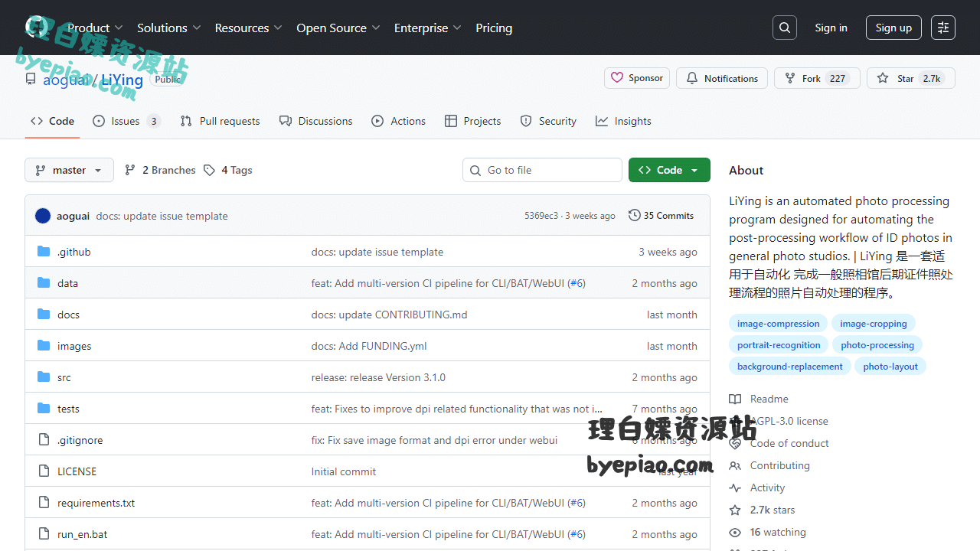Go to Pricing page
This screenshot has width=980, height=551.
point(494,28)
